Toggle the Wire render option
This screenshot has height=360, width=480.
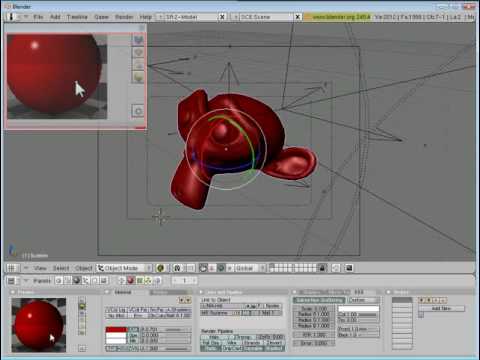click(x=231, y=343)
